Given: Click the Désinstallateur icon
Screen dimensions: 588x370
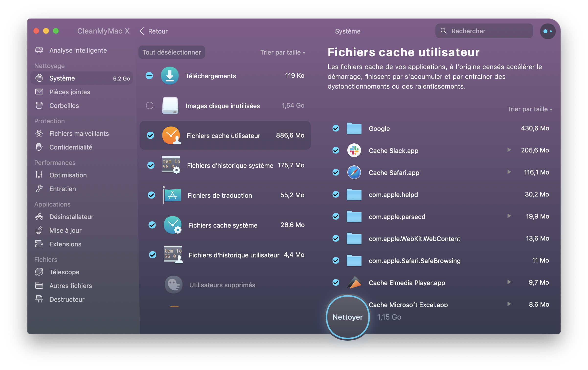Looking at the screenshot, I should (x=39, y=217).
